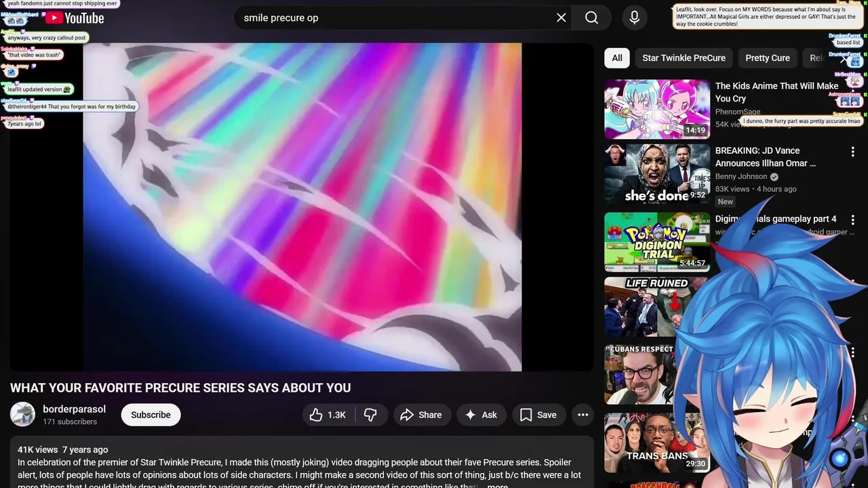The height and width of the screenshot is (488, 868).
Task: Click the 'Digimon trials gameplay part 4' title
Action: click(x=776, y=219)
